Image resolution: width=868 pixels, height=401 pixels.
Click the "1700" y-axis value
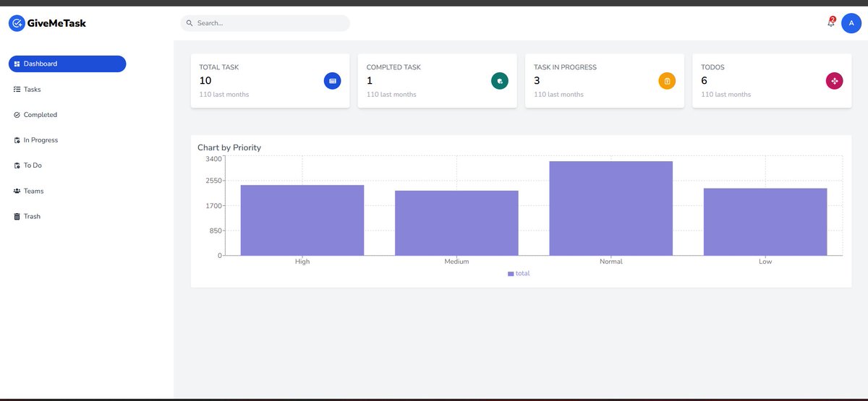[x=214, y=206]
